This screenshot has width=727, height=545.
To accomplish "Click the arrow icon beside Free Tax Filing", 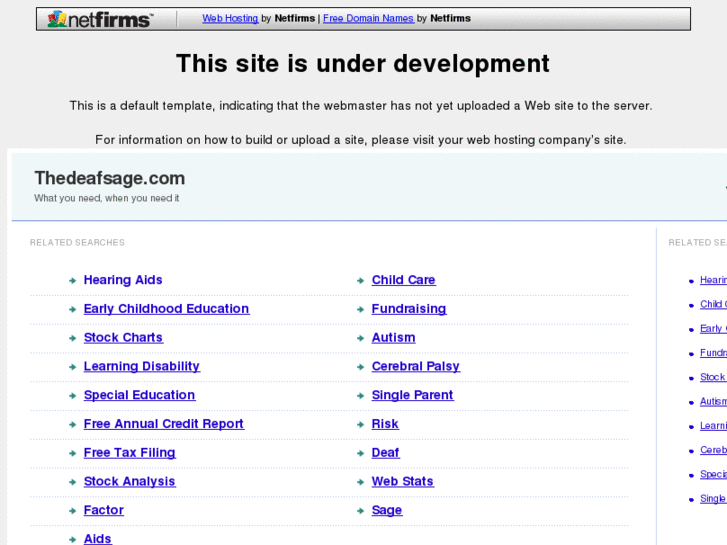I will 72,453.
